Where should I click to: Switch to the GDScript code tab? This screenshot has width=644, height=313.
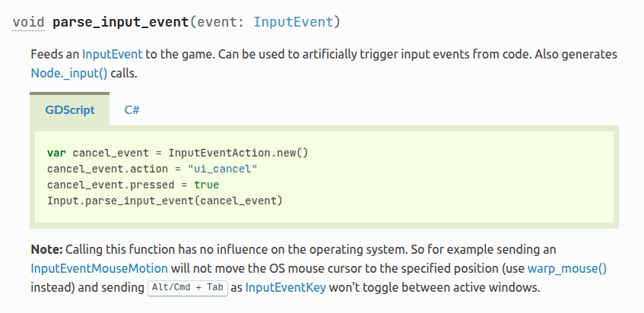70,109
